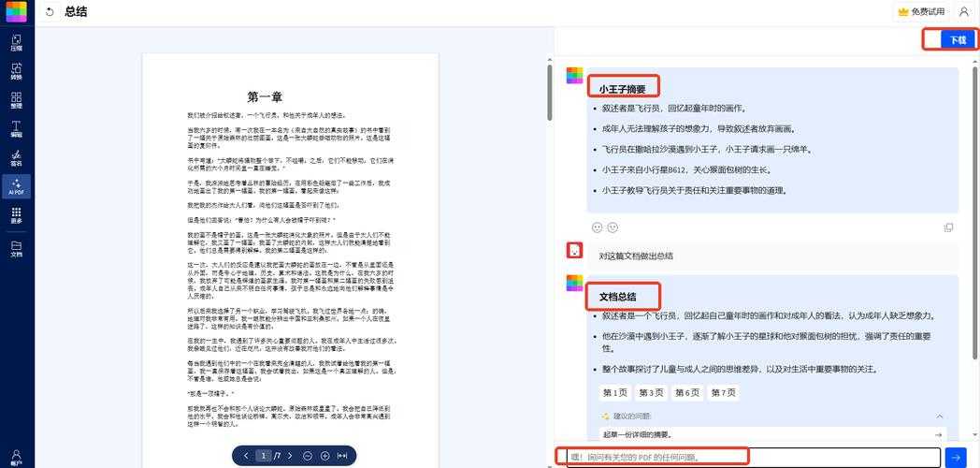Click the PDF question input field
The image size is (980, 468).
click(x=753, y=458)
